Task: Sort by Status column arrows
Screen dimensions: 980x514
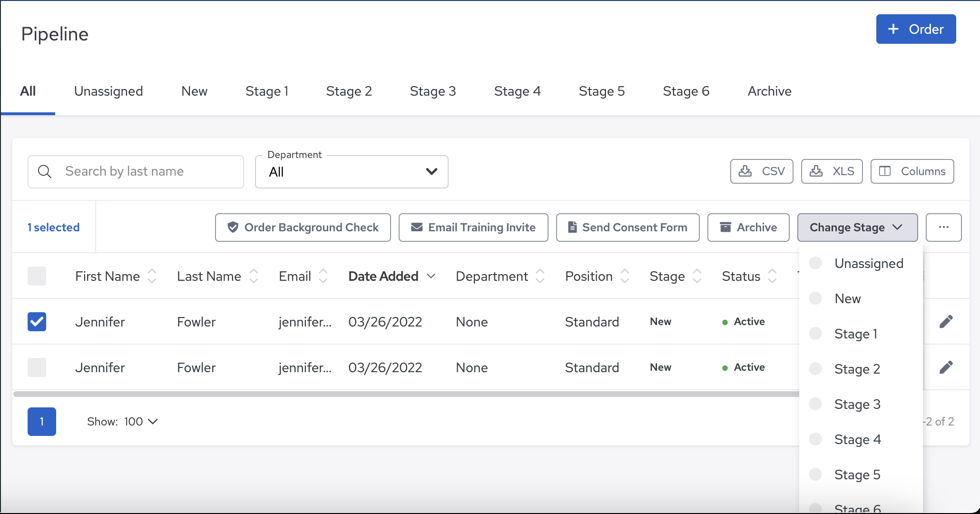Action: point(772,276)
